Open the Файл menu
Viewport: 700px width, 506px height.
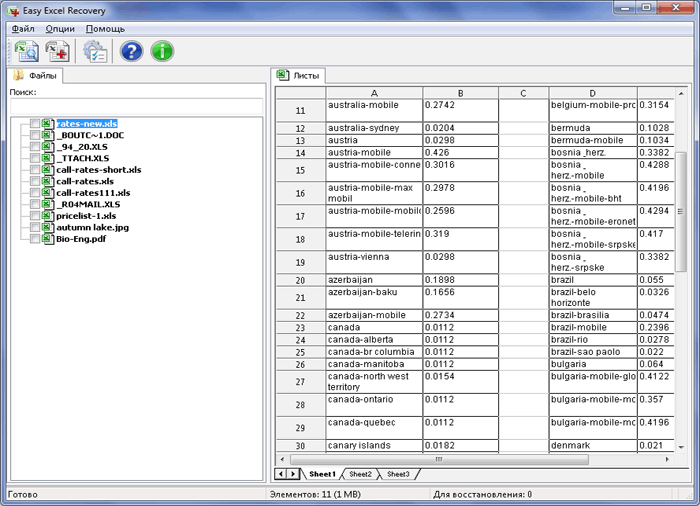23,29
